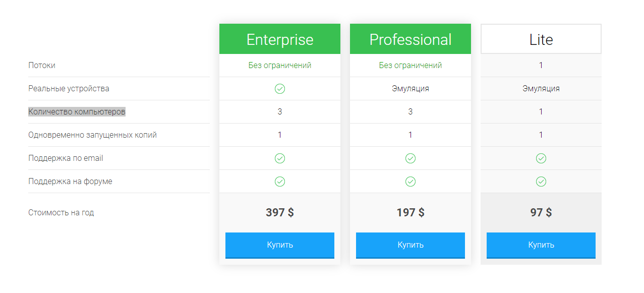Viewport: 644px width, 293px height.
Task: Buy the Enterprise plan
Action: [280, 245]
